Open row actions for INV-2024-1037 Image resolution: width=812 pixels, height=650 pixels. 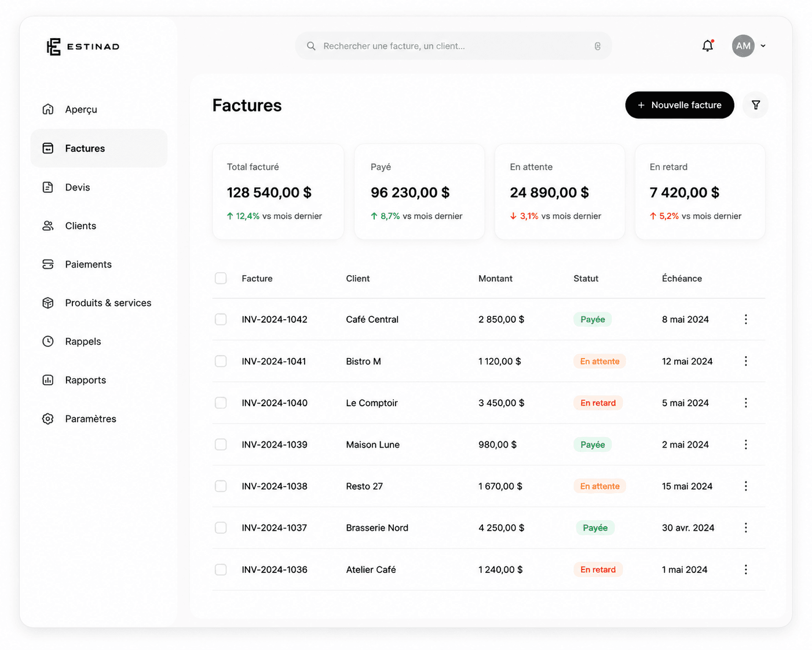pyautogui.click(x=746, y=528)
